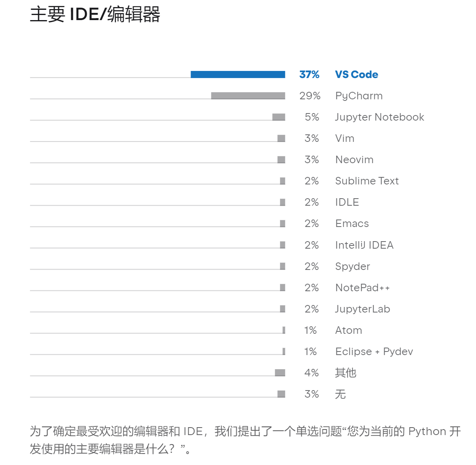The image size is (476, 465).
Task: Click the IntelliJ IDEA label
Action: click(x=364, y=245)
